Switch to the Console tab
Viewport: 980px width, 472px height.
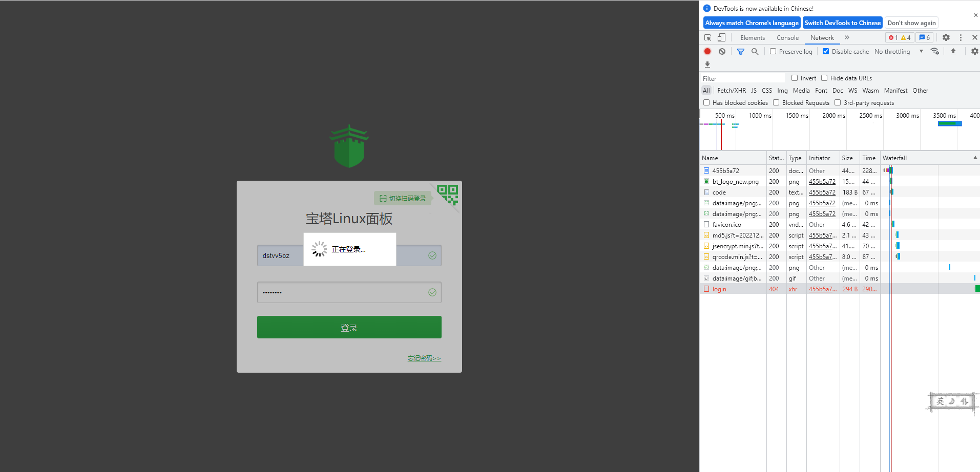pos(787,38)
